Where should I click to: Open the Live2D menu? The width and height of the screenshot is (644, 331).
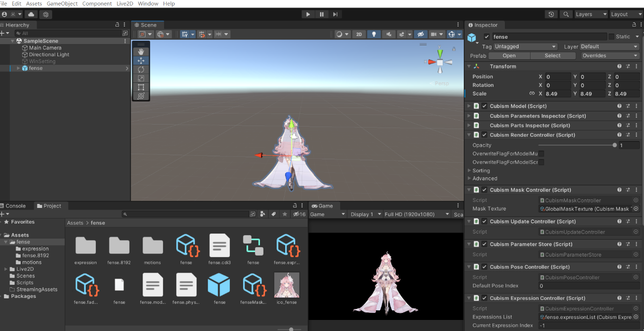[124, 4]
